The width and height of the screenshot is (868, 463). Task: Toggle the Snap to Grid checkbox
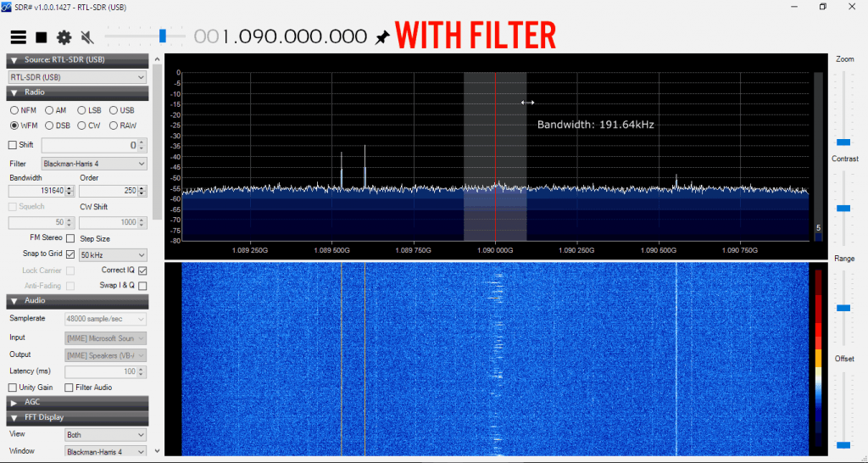70,254
